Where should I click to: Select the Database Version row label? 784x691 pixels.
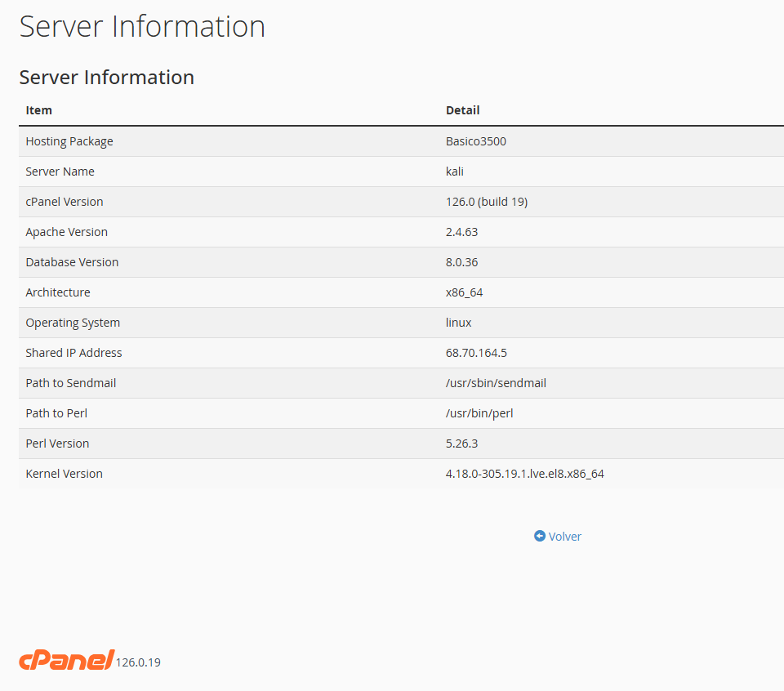[x=72, y=262]
